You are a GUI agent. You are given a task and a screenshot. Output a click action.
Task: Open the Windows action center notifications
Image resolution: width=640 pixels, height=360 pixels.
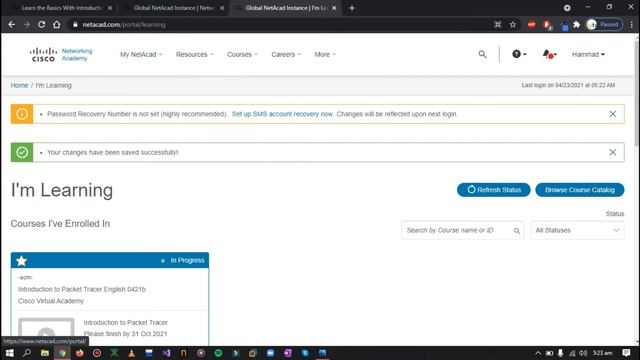click(627, 353)
